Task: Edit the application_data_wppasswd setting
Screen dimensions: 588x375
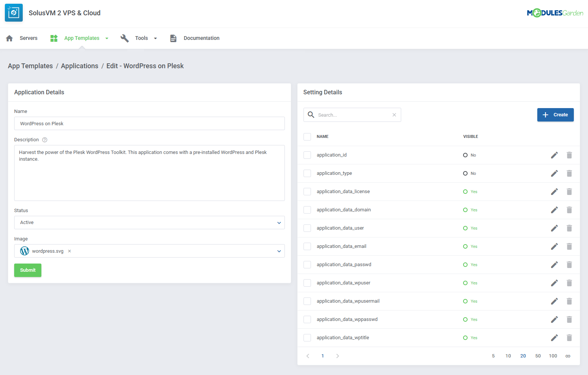Action: coord(554,319)
